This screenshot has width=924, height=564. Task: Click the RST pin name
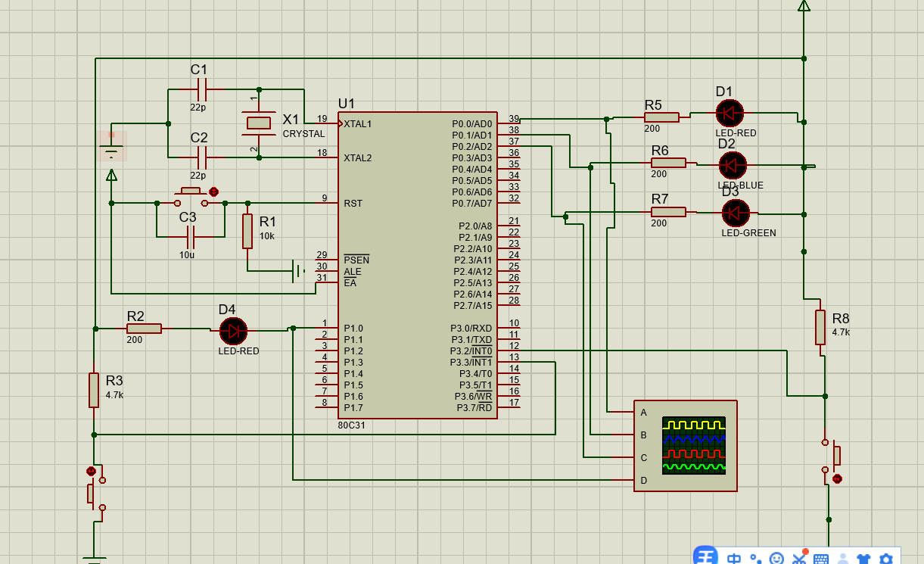353,204
